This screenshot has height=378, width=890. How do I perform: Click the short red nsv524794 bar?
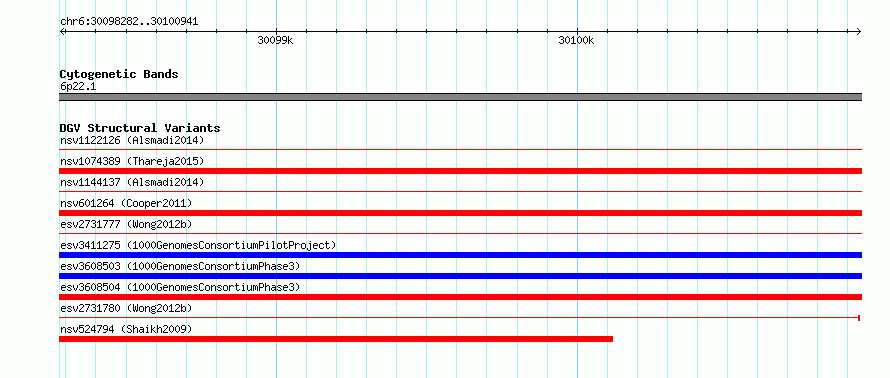point(336,339)
